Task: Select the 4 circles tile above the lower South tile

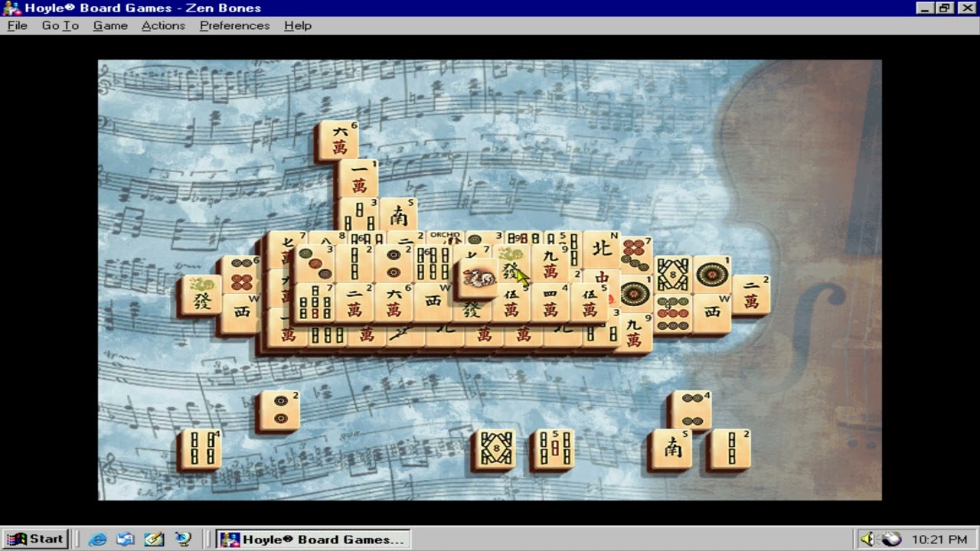Action: (x=691, y=411)
